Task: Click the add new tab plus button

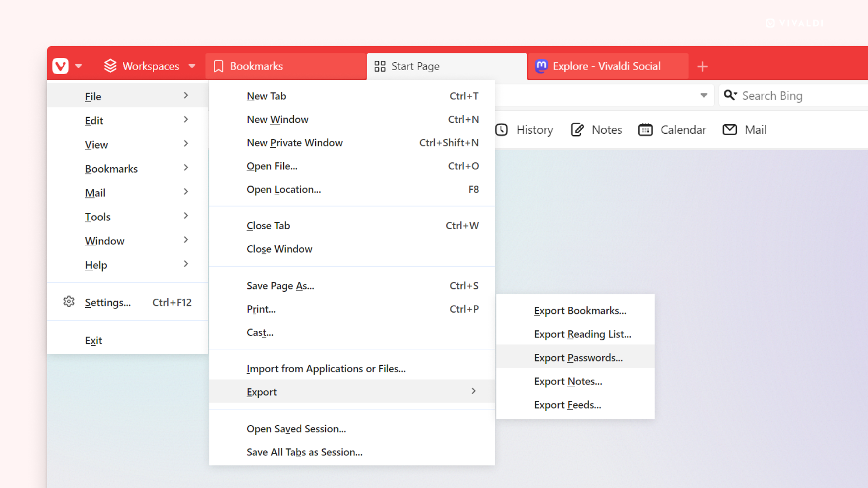Action: [703, 66]
